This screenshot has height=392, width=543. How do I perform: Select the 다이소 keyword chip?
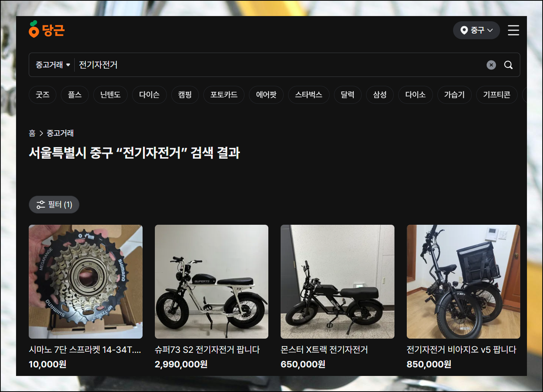(x=415, y=95)
